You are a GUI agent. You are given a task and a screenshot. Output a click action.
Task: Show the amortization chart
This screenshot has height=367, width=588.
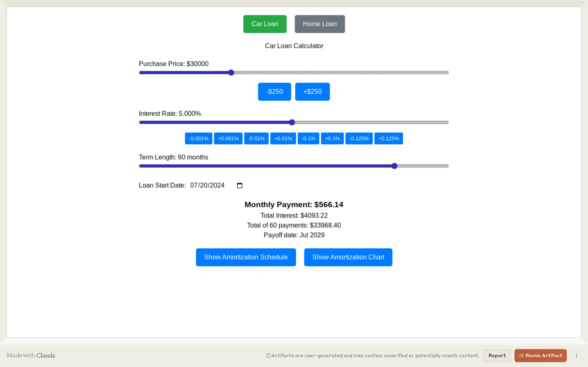click(348, 257)
